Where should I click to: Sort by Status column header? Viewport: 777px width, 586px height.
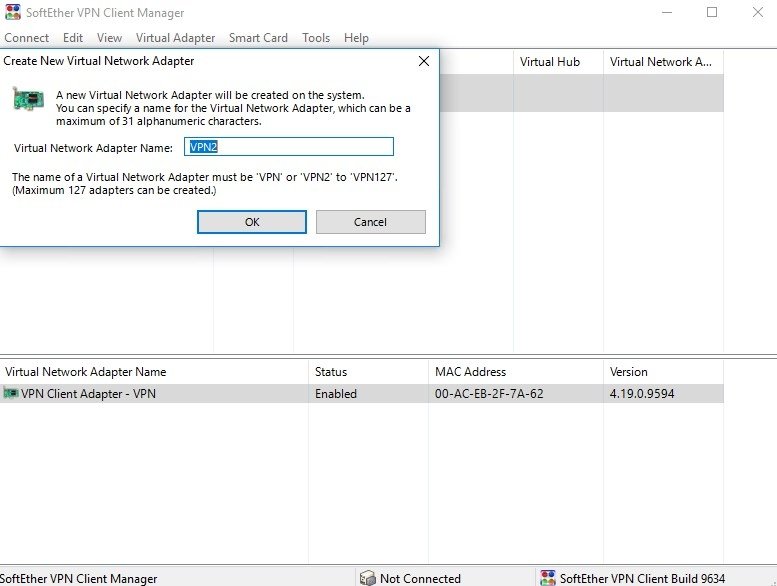click(368, 372)
